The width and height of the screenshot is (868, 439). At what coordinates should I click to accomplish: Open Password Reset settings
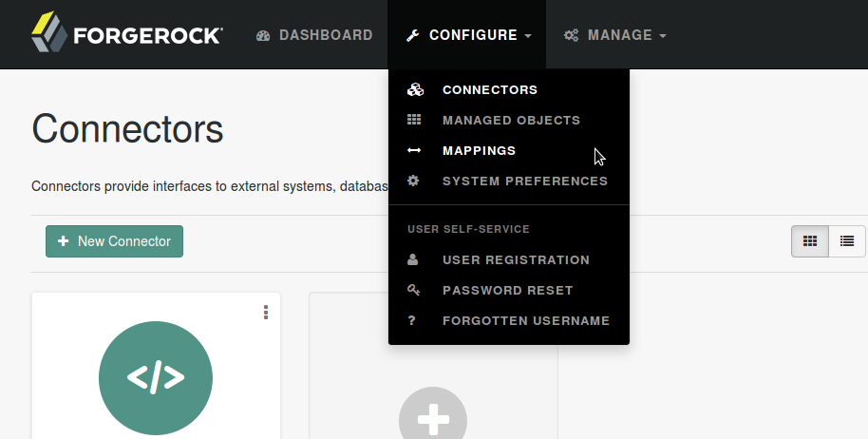click(509, 291)
